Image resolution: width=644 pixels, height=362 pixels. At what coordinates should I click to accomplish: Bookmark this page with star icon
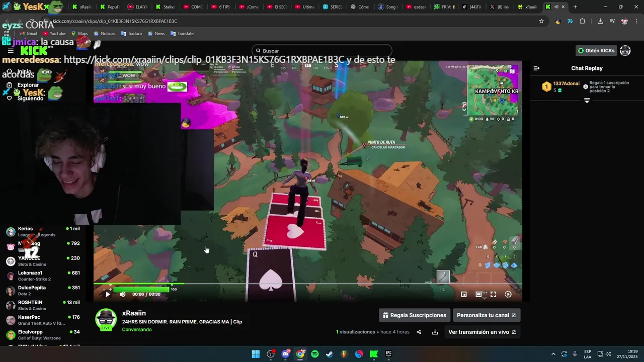541,21
